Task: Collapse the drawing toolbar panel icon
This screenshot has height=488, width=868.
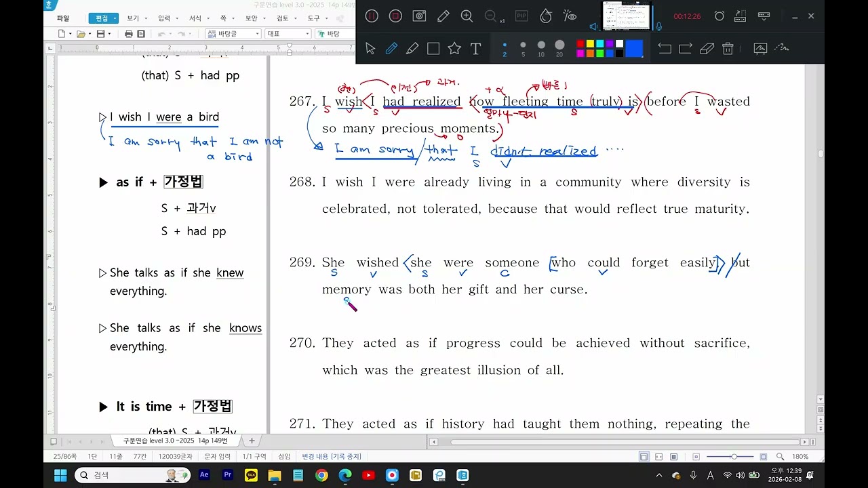Action: click(x=764, y=16)
